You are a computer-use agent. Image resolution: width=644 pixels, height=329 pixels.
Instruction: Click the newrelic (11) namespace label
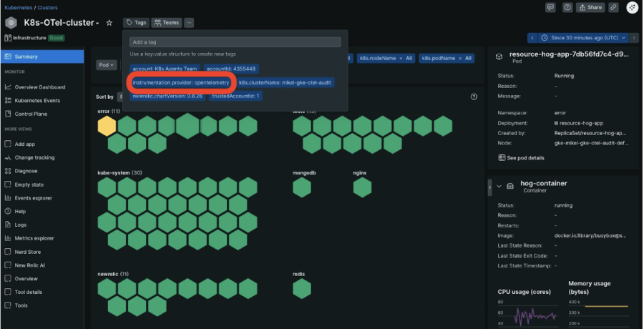tap(113, 274)
